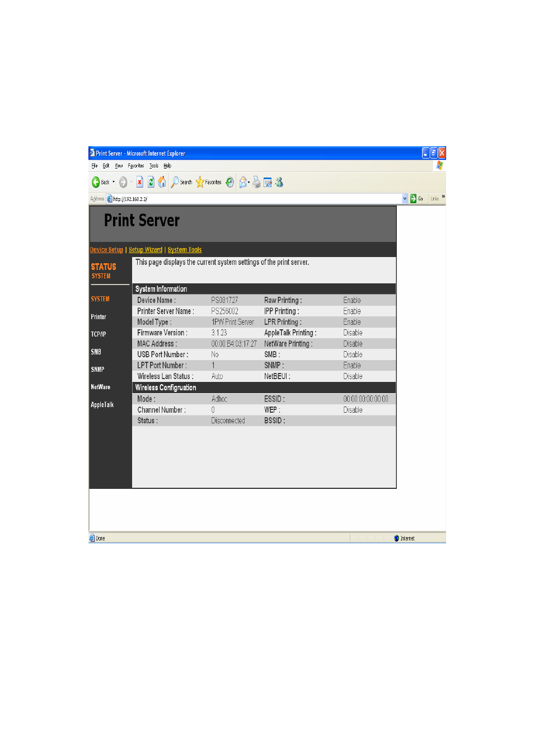Open the File menu
This screenshot has width=534, height=756.
(95, 166)
